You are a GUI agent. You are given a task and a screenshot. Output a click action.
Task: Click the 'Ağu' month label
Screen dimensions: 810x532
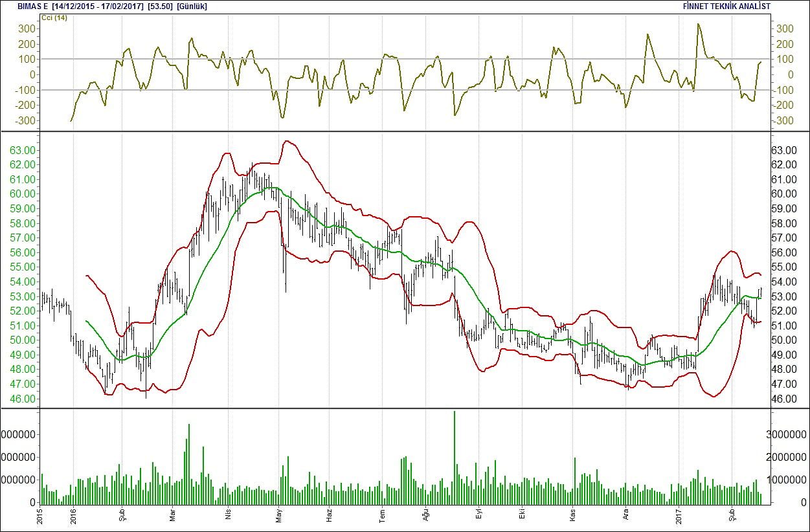[427, 516]
